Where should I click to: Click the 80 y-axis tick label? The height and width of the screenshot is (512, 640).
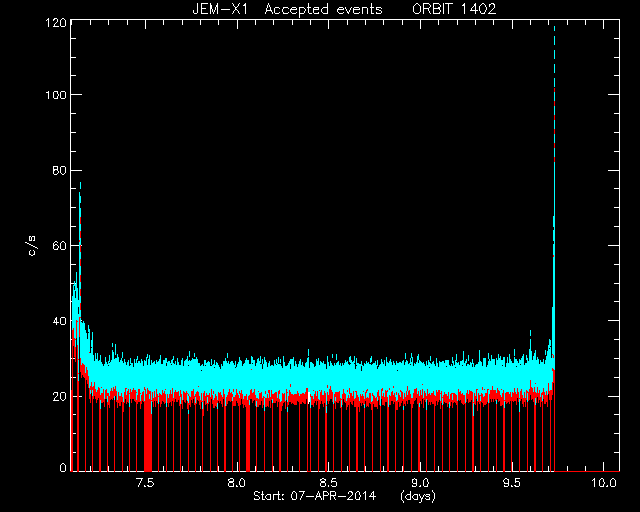pyautogui.click(x=59, y=170)
